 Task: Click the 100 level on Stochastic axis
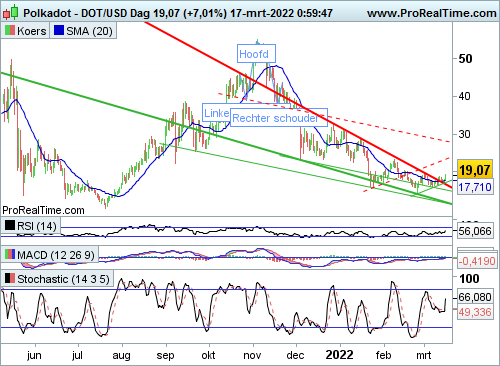point(469,279)
